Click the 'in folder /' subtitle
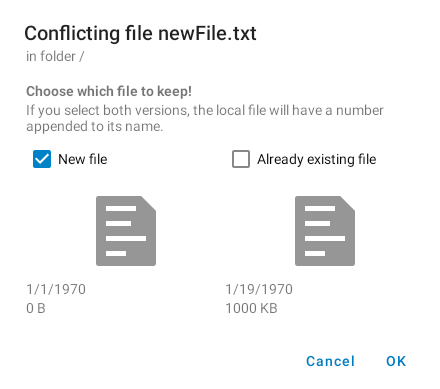This screenshot has height=389, width=440. click(55, 56)
